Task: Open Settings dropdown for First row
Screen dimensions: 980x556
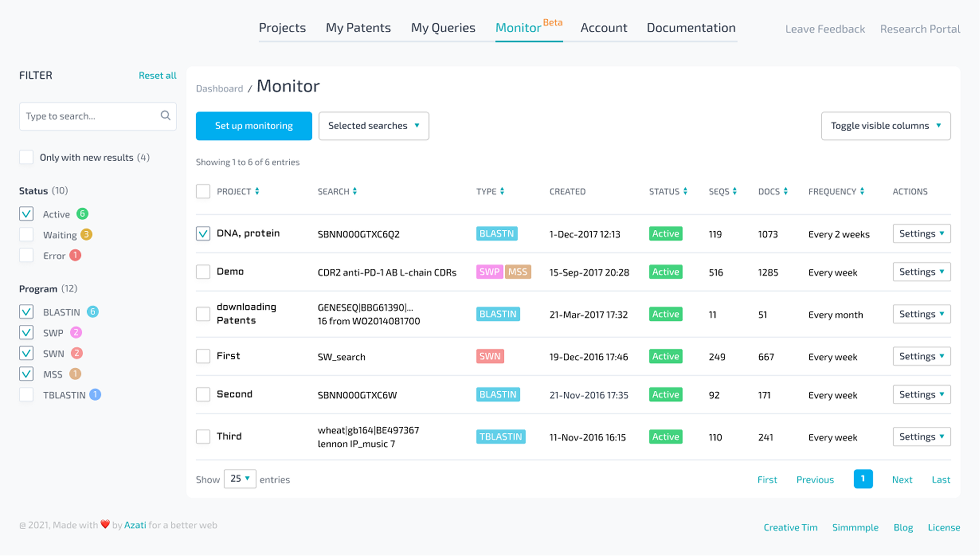Action: [921, 356]
